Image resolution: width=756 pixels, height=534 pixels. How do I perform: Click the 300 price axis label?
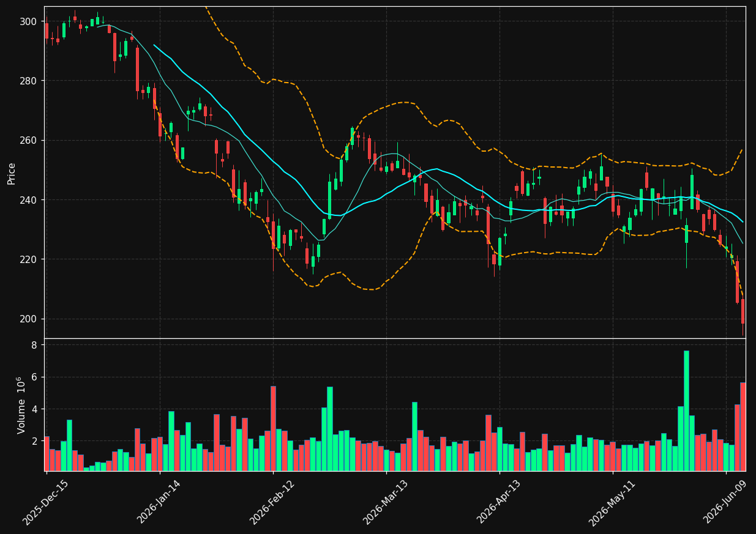click(29, 21)
